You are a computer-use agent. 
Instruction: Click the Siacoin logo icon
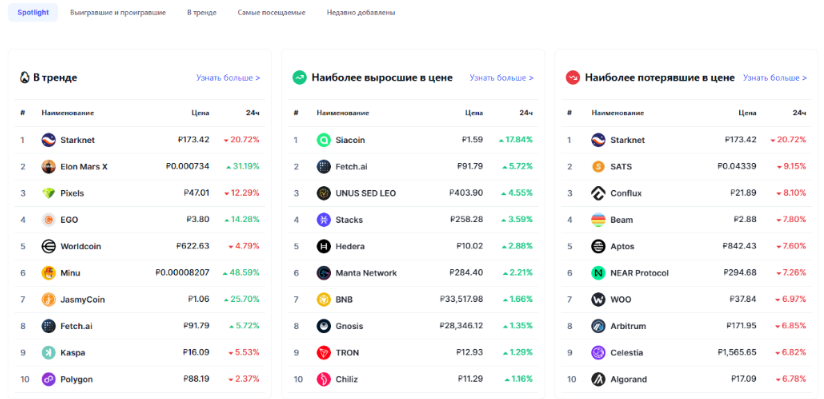click(323, 140)
